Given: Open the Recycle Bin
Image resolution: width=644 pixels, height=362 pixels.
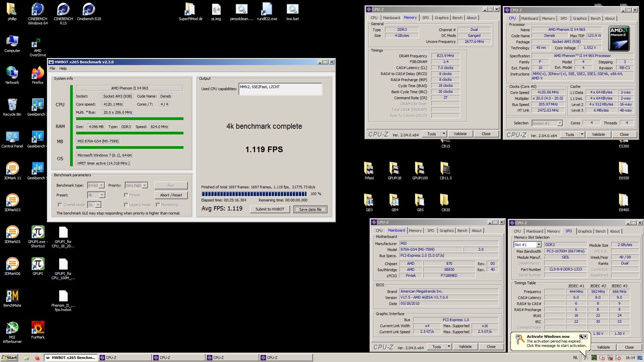Looking at the screenshot, I should (12, 107).
